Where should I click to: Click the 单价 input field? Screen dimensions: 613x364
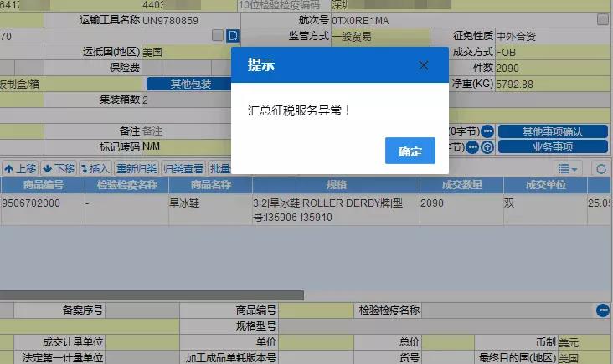[316, 342]
